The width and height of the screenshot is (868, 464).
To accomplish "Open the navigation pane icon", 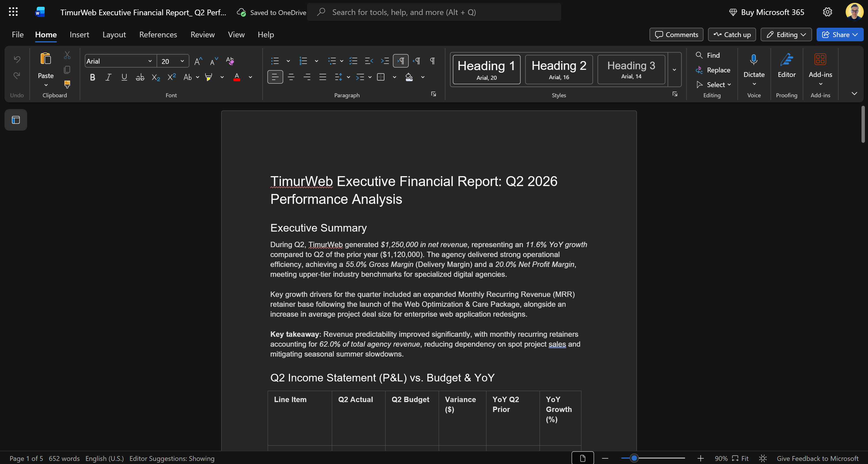I will point(16,120).
